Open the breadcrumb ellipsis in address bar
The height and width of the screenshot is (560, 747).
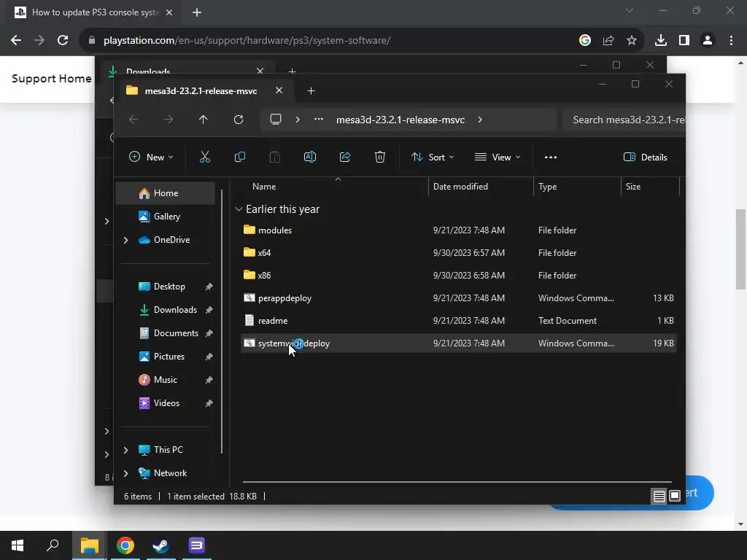click(319, 120)
